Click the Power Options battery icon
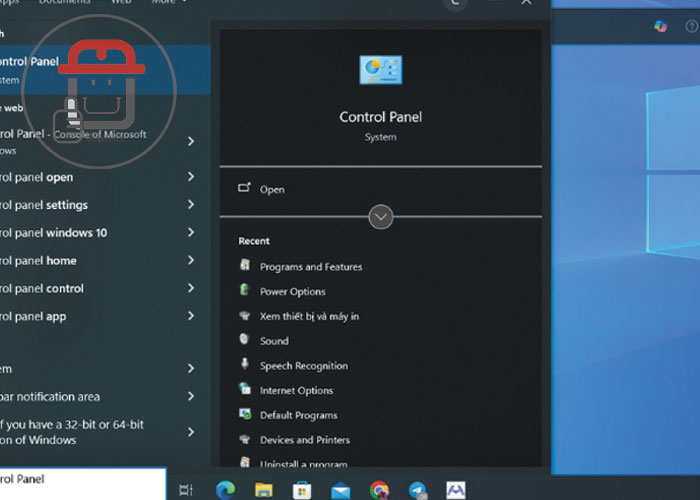The image size is (700, 500). (x=245, y=290)
